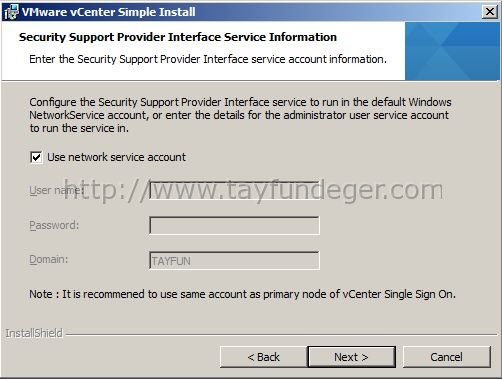The width and height of the screenshot is (502, 379).
Task: Click the InstallShield label near bottom
Action: coord(34,333)
